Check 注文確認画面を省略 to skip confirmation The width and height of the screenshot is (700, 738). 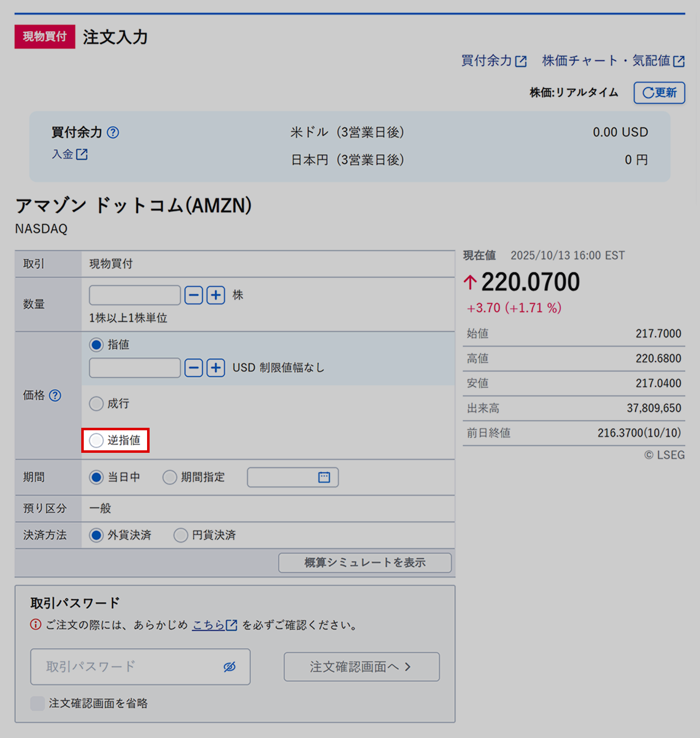coord(37,704)
